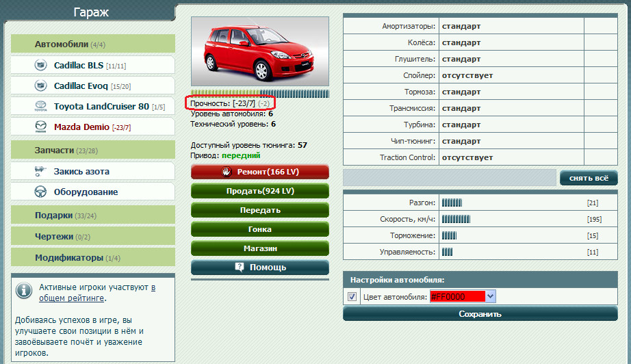The width and height of the screenshot is (631, 364).
Task: Click the Передать button
Action: 260,210
